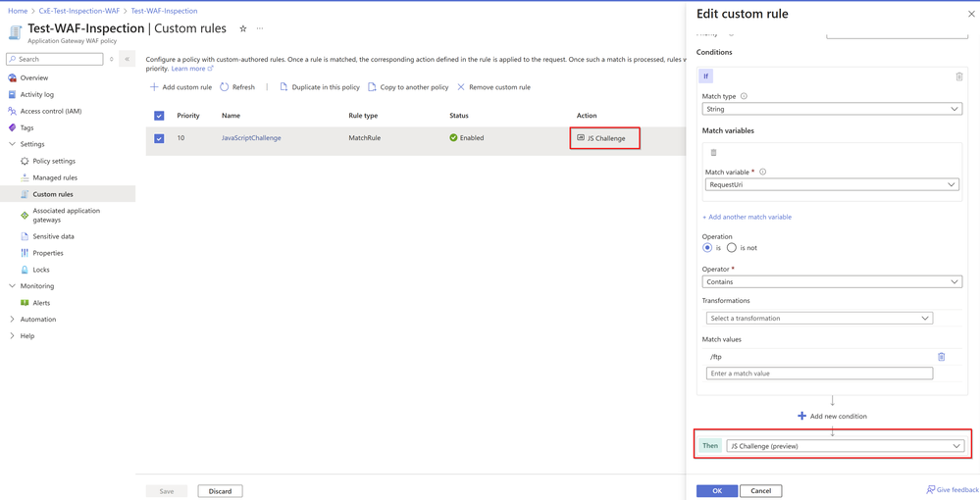Delete the If condition trash icon
The height and width of the screenshot is (500, 980).
959,76
